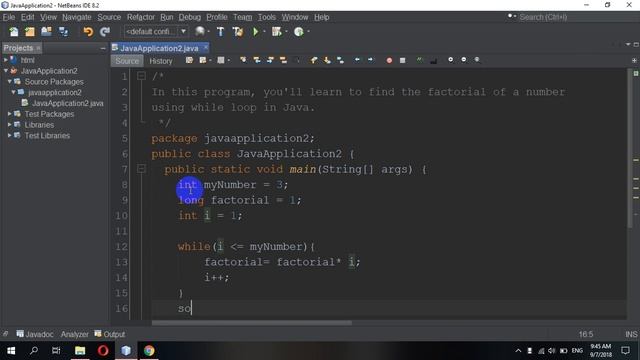Stop macro recording square icon
The height and width of the screenshot is (360, 640).
402,60
